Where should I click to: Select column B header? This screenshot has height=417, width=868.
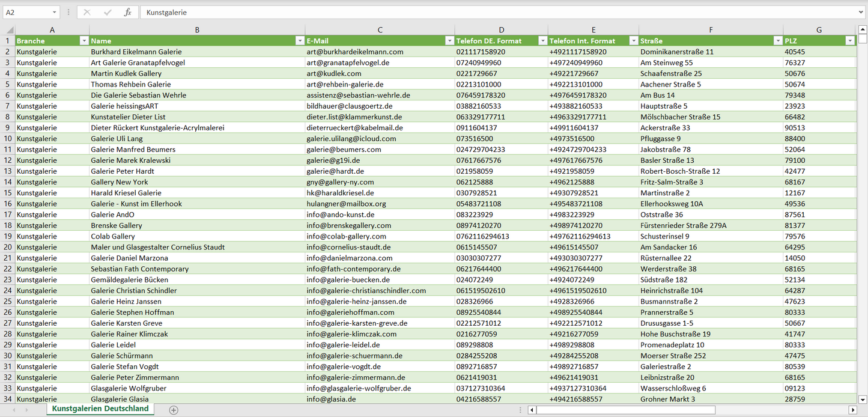tap(197, 30)
